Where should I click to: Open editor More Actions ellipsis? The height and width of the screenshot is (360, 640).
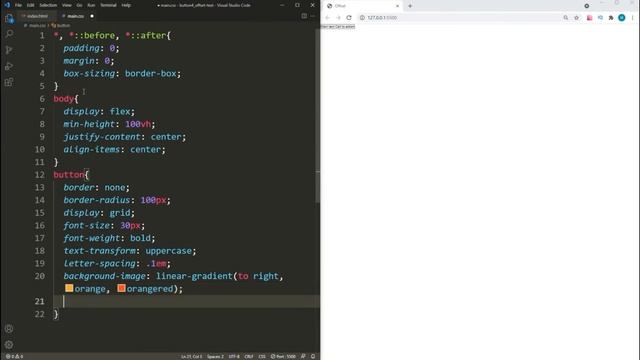coord(313,16)
